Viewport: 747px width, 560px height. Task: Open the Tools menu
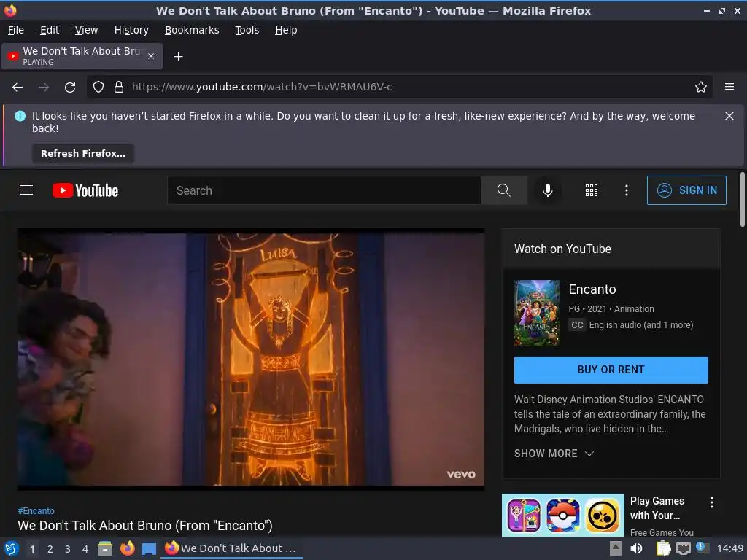click(247, 30)
